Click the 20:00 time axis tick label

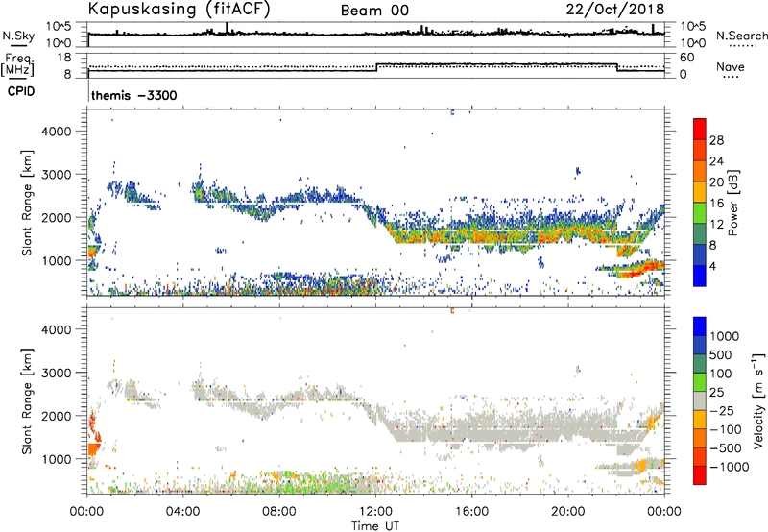(x=568, y=512)
